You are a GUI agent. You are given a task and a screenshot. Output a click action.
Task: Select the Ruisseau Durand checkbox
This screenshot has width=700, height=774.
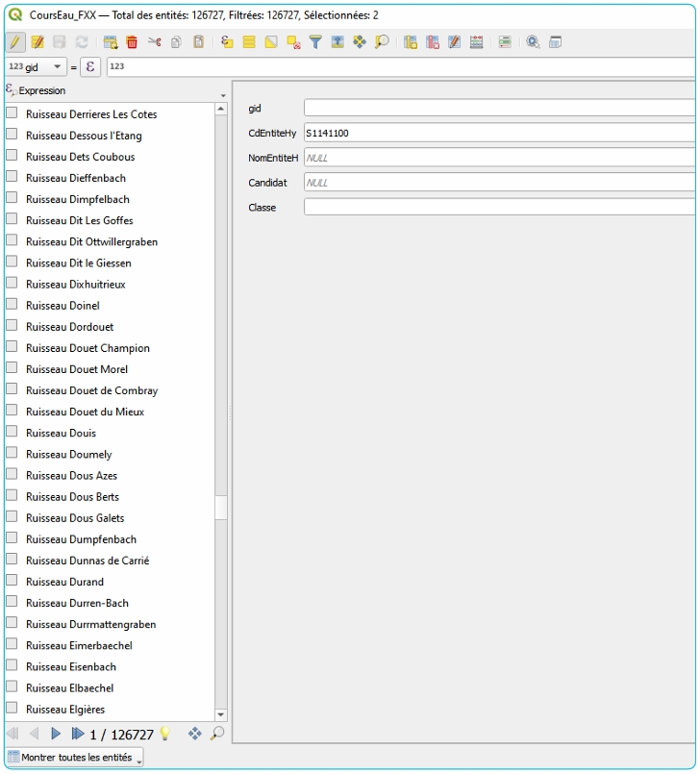pyautogui.click(x=12, y=581)
